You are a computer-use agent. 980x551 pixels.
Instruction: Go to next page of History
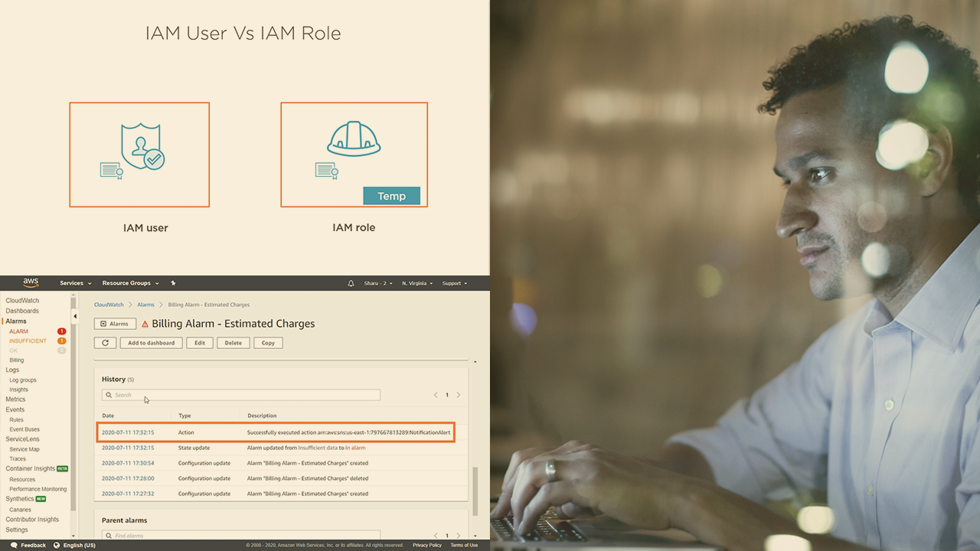pyautogui.click(x=459, y=395)
